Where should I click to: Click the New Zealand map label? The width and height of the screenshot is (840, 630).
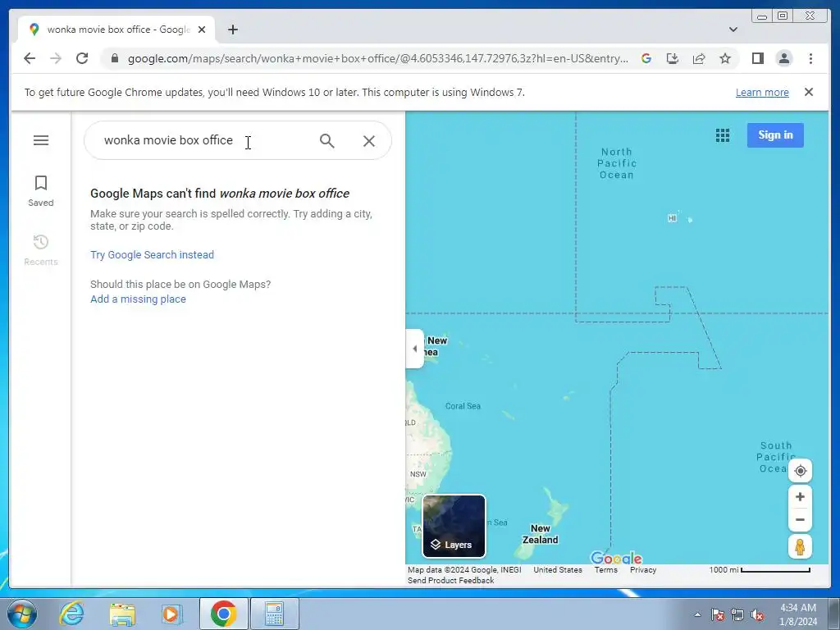pos(540,534)
